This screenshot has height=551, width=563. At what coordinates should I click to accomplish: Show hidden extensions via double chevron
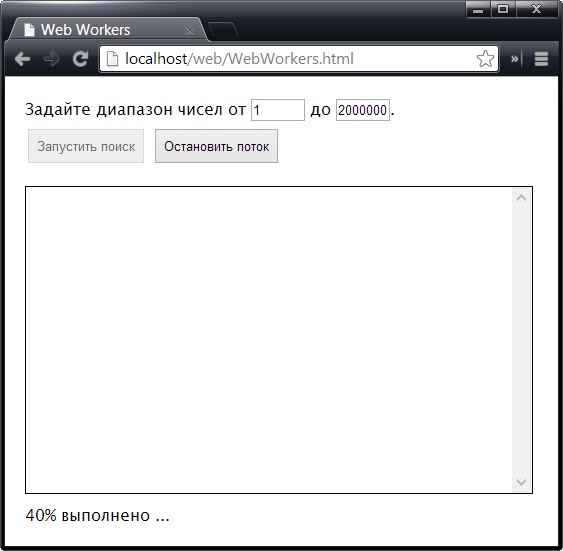[515, 59]
